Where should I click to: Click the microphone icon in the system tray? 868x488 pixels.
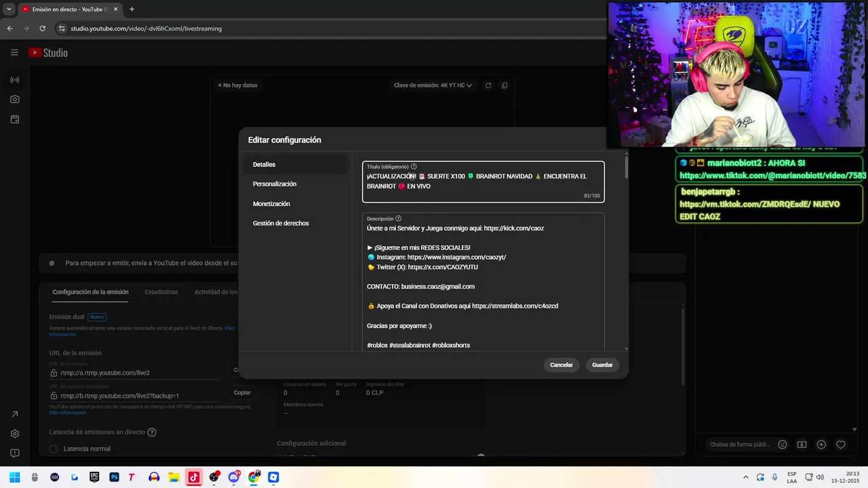(775, 477)
